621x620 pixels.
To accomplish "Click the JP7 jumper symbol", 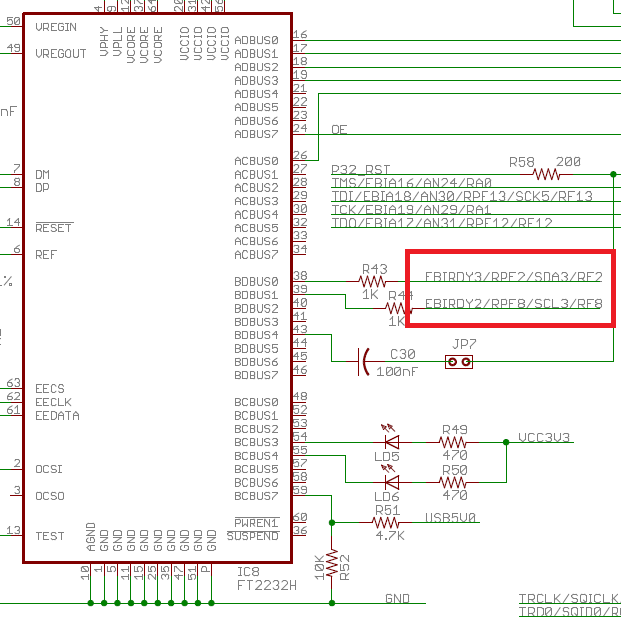I will [x=459, y=362].
